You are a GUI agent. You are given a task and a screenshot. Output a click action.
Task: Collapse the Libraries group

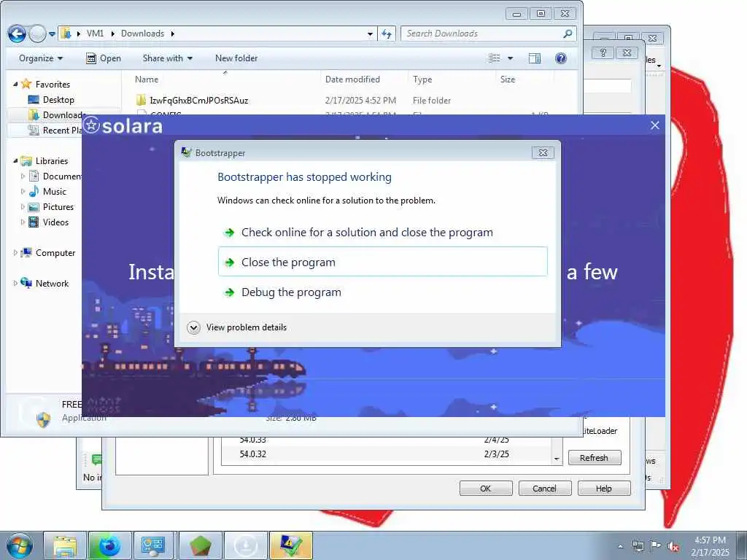(x=15, y=161)
